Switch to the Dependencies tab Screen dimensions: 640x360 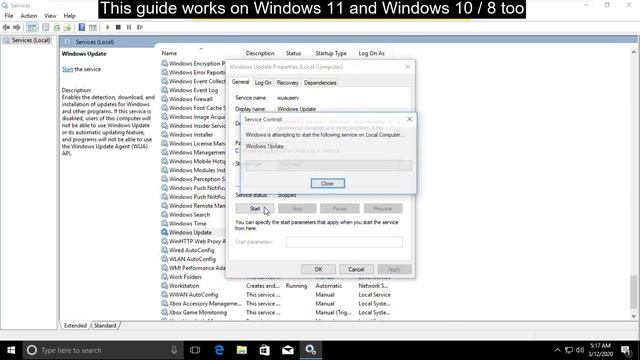pyautogui.click(x=320, y=83)
